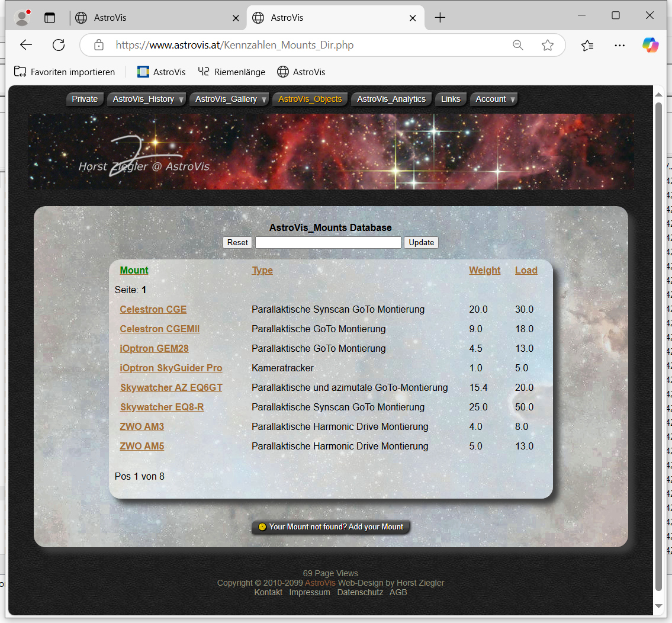Open the Celestron CGEMII mount link
The height and width of the screenshot is (623, 672).
[159, 329]
